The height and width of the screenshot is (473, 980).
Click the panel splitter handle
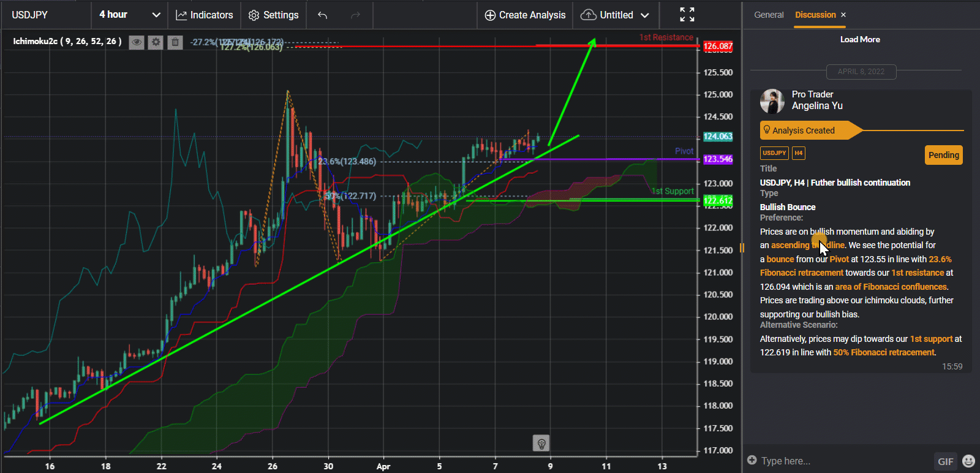[742, 248]
